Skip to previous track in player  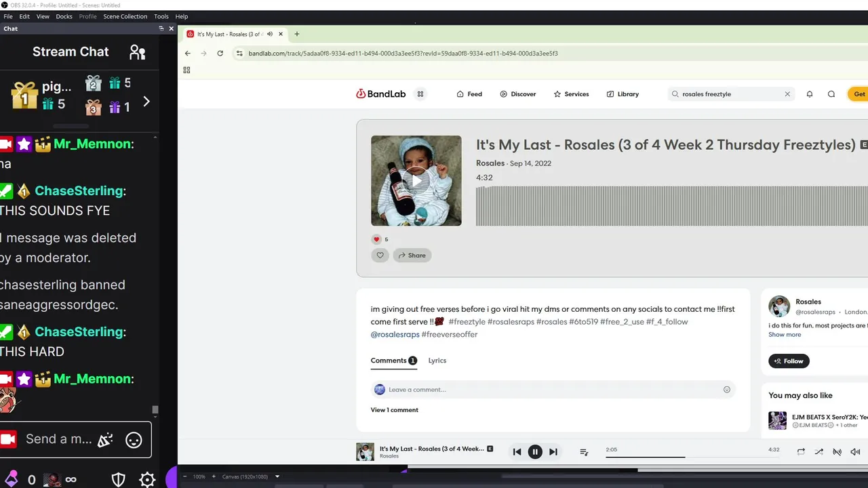click(517, 452)
